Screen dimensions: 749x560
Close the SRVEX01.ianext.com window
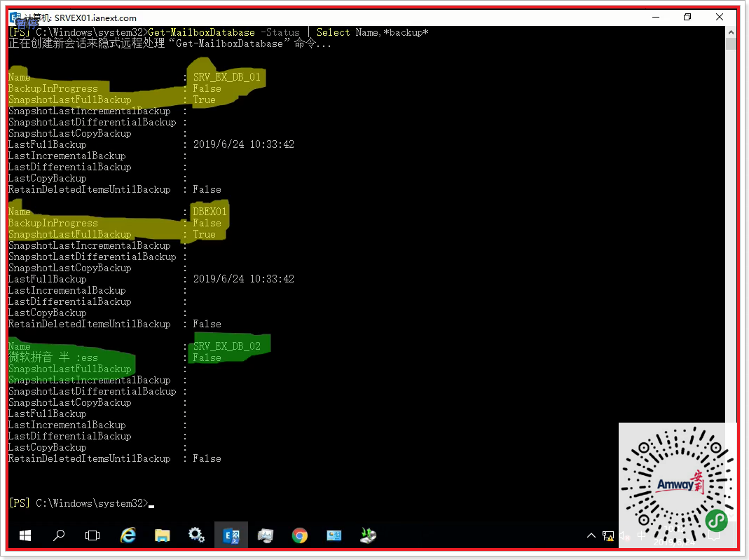tap(720, 18)
